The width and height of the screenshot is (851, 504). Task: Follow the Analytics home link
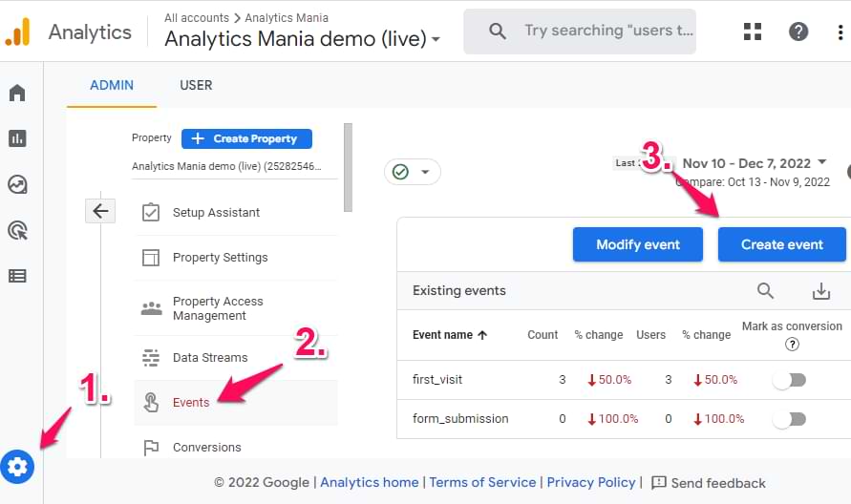click(369, 482)
